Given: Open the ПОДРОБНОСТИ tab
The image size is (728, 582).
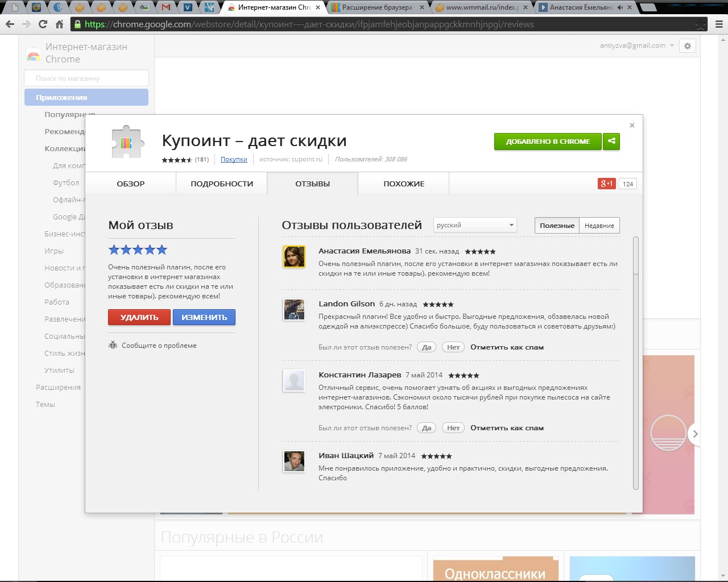Looking at the screenshot, I should [222, 184].
